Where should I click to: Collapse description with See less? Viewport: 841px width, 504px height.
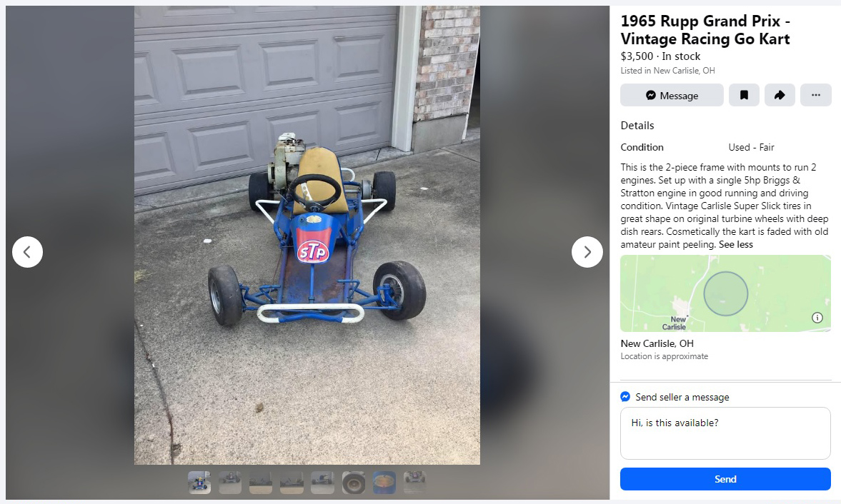point(736,245)
